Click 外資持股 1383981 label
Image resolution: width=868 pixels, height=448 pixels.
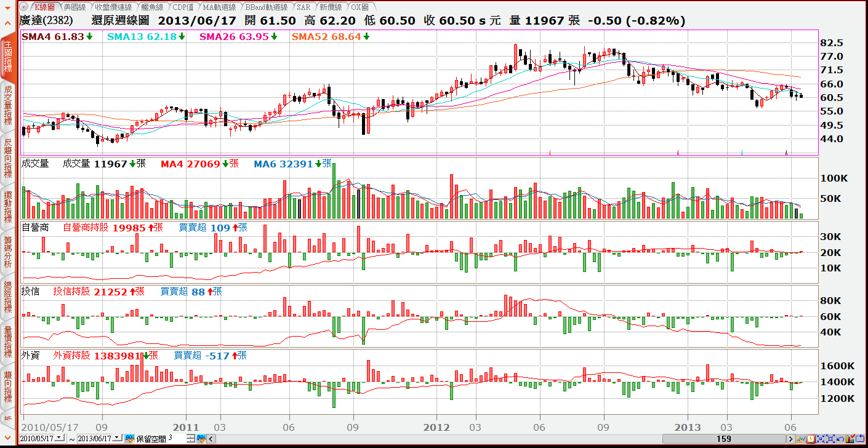[x=97, y=356]
